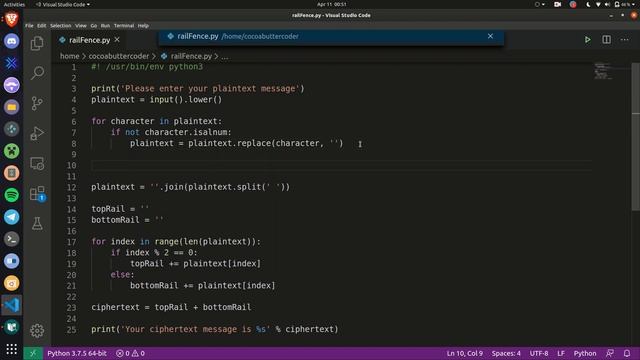
Task: Open the Go menu
Action: pos(93,25)
